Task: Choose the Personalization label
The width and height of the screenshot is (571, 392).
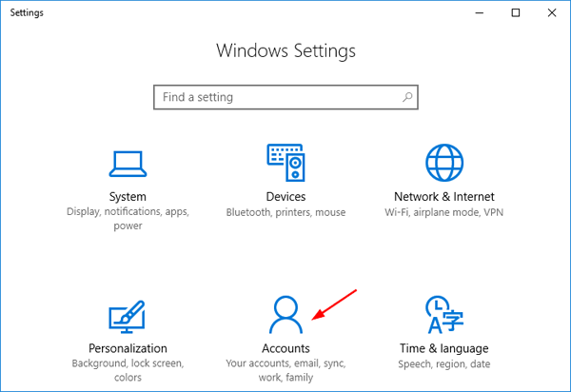Action: point(127,349)
